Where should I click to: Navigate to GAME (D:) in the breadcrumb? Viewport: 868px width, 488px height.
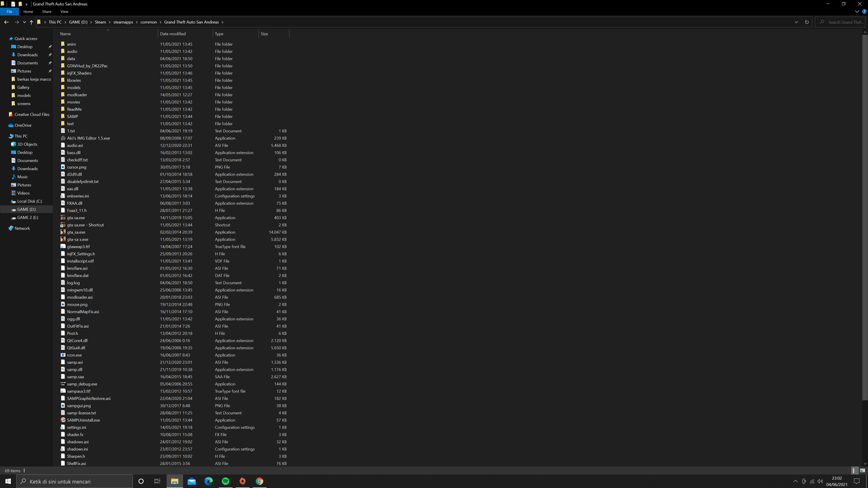78,22
